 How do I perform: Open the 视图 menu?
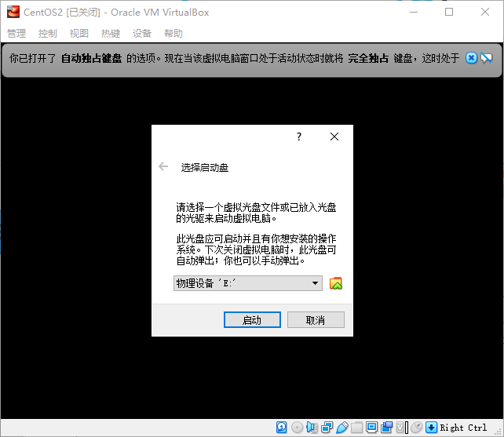point(79,33)
